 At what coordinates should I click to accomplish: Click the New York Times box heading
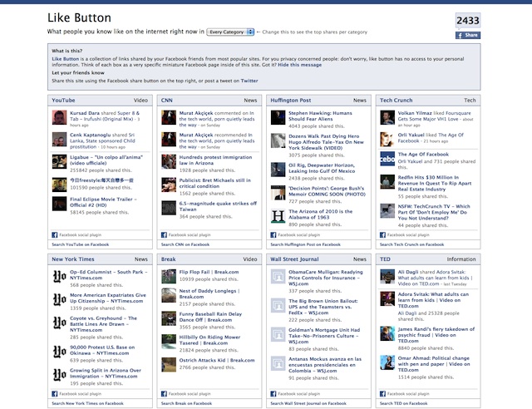[x=73, y=259]
